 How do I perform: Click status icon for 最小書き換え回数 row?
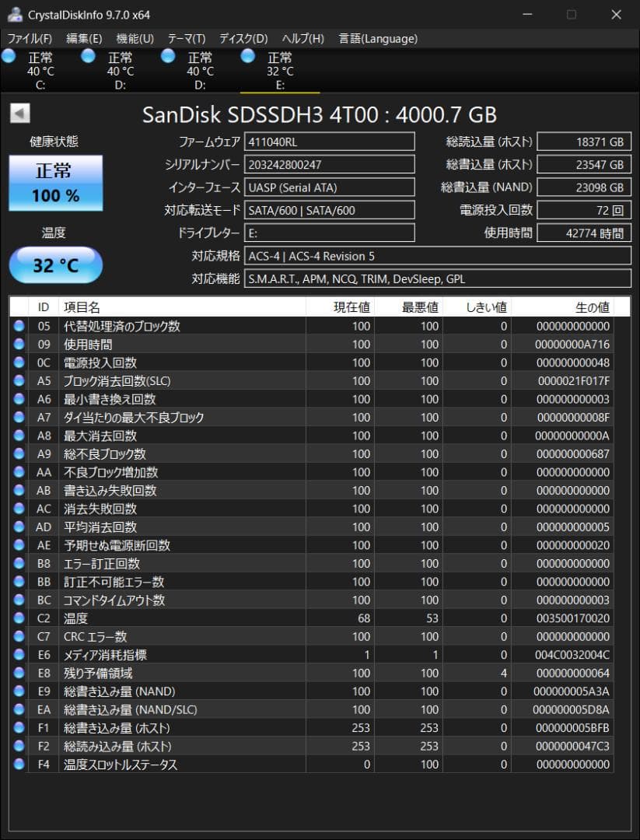click(x=19, y=398)
